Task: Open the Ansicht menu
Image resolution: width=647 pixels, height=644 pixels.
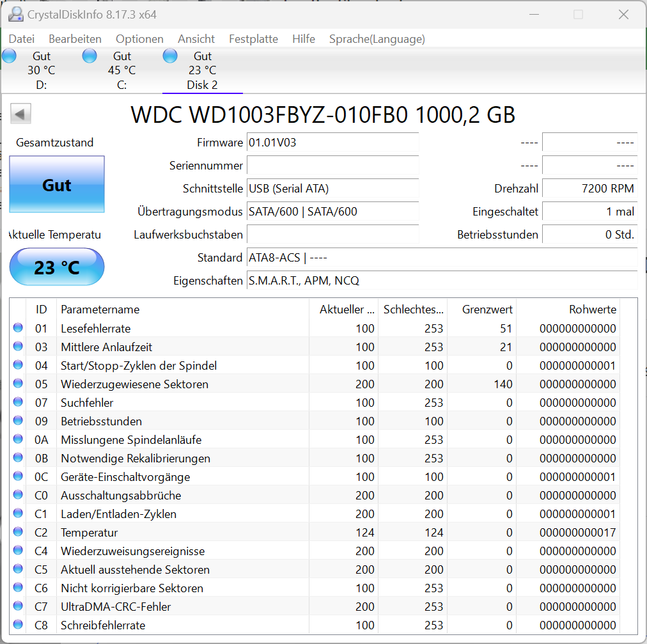Action: pyautogui.click(x=196, y=39)
